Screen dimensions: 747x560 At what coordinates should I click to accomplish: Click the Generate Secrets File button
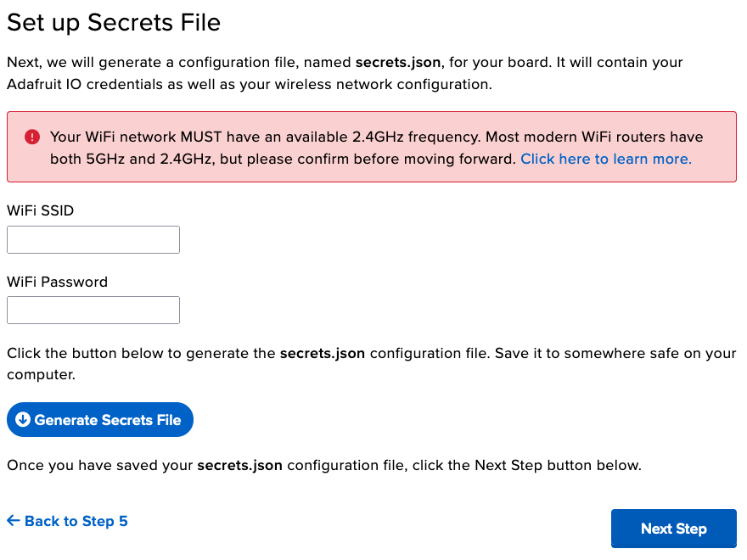pyautogui.click(x=100, y=419)
